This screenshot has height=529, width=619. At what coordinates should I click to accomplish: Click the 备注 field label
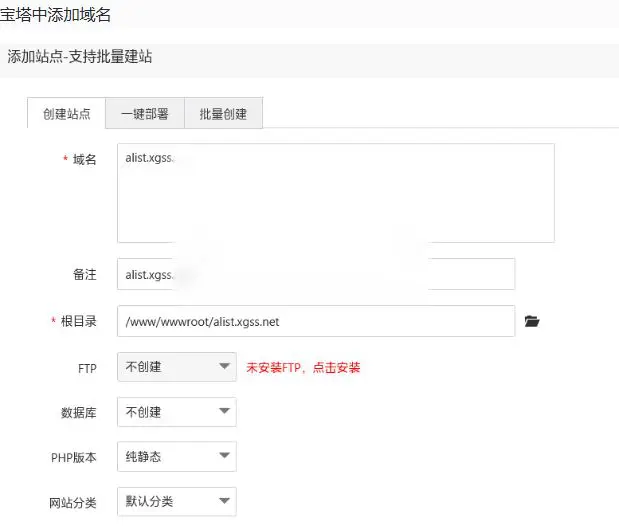pyautogui.click(x=84, y=274)
